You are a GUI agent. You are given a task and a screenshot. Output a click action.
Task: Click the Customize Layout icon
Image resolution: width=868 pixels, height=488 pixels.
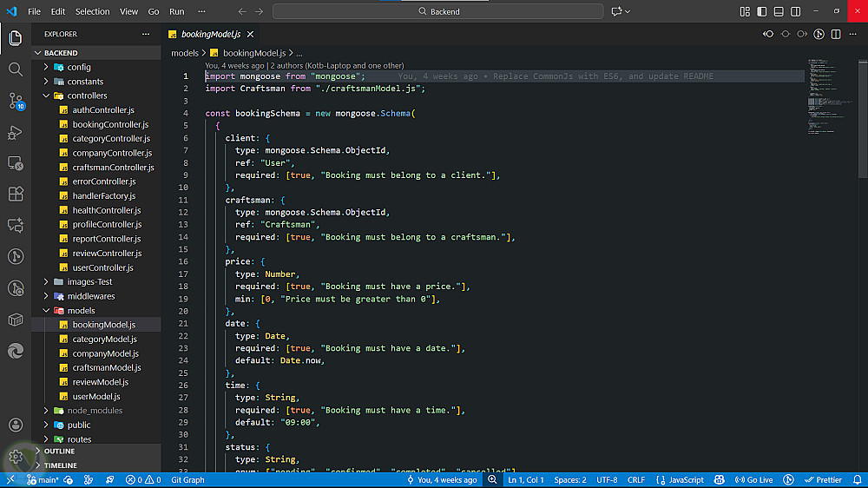coord(745,11)
